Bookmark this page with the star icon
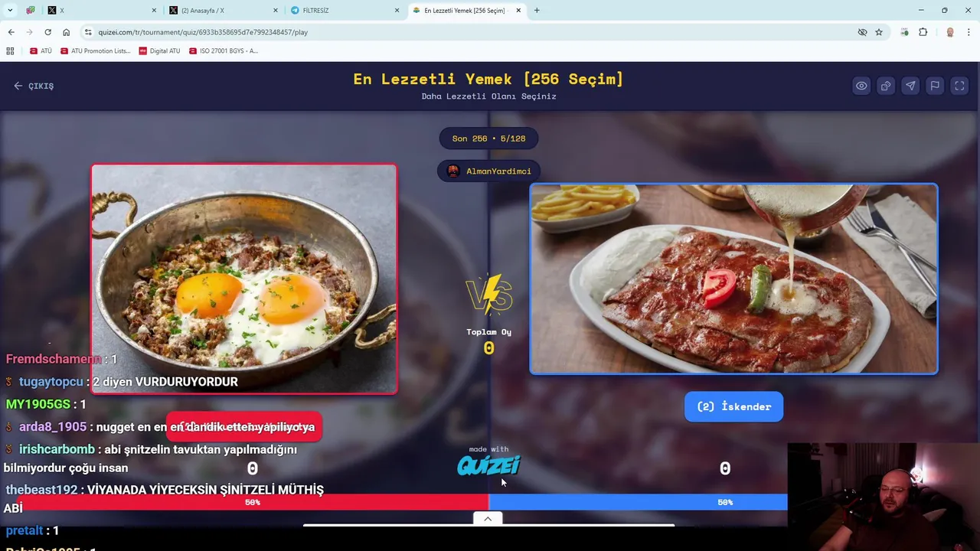980x551 pixels. click(879, 32)
